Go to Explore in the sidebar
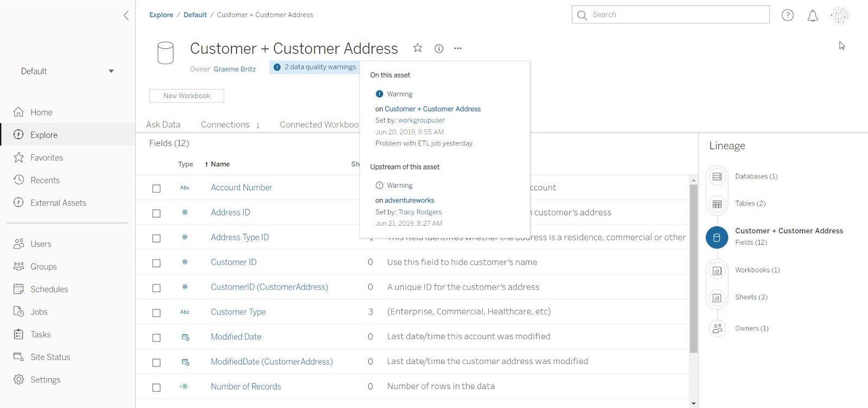Viewport: 868px width, 408px height. click(44, 135)
